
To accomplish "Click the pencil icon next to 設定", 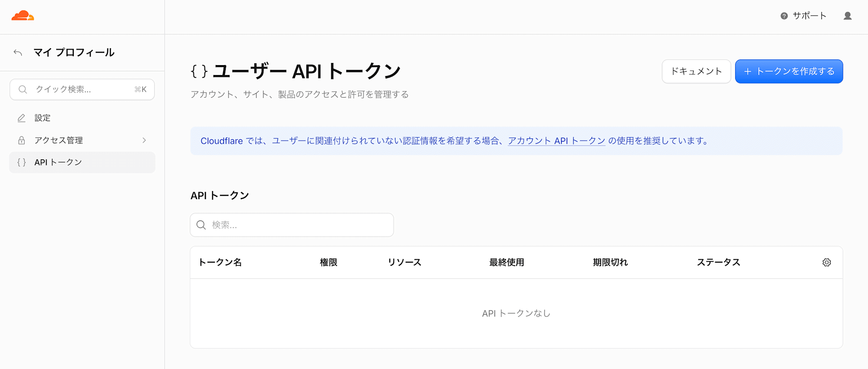I will (21, 118).
